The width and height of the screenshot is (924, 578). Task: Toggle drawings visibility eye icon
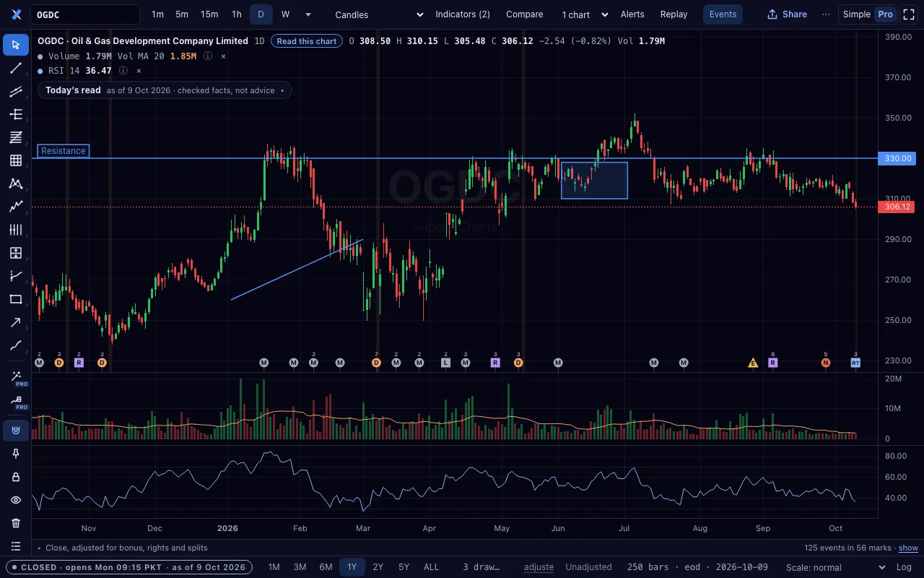pos(16,500)
